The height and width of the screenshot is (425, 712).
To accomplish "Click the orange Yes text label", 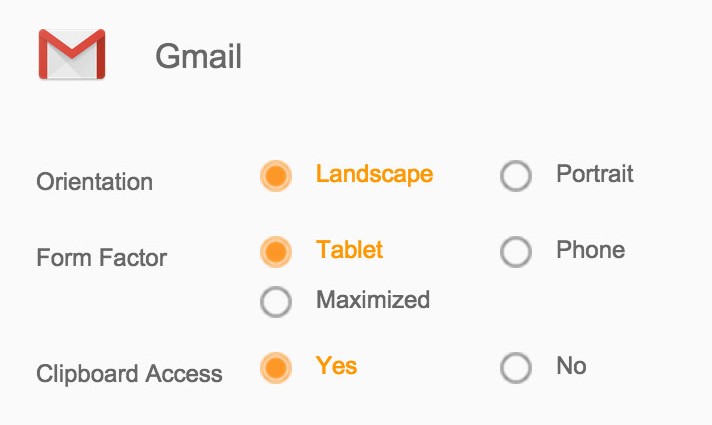I will (x=336, y=366).
